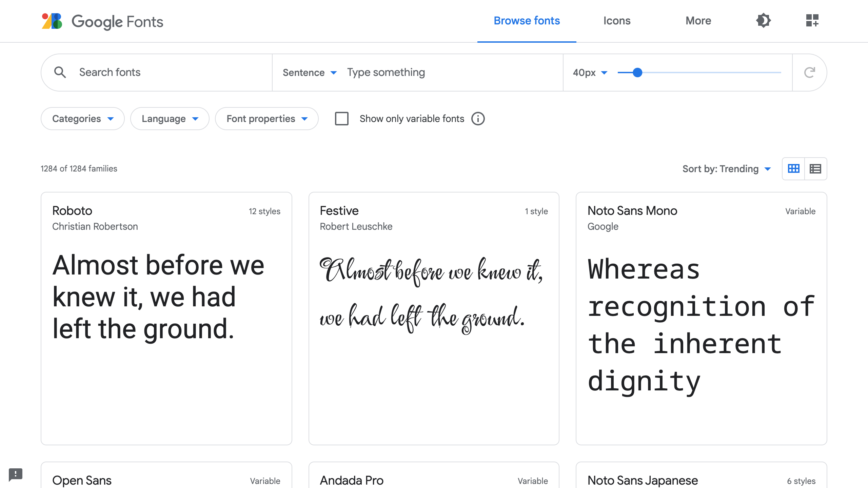Viewport: 868px width, 488px height.
Task: Open the Open Sans font card
Action: point(166,475)
